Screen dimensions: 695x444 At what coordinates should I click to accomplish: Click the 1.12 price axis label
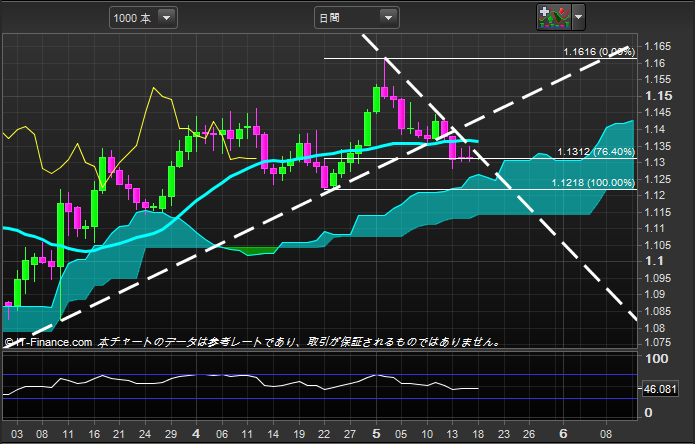[x=655, y=195]
